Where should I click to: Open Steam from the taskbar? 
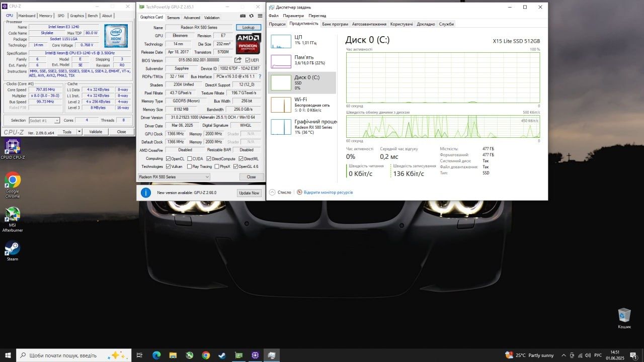(222, 355)
